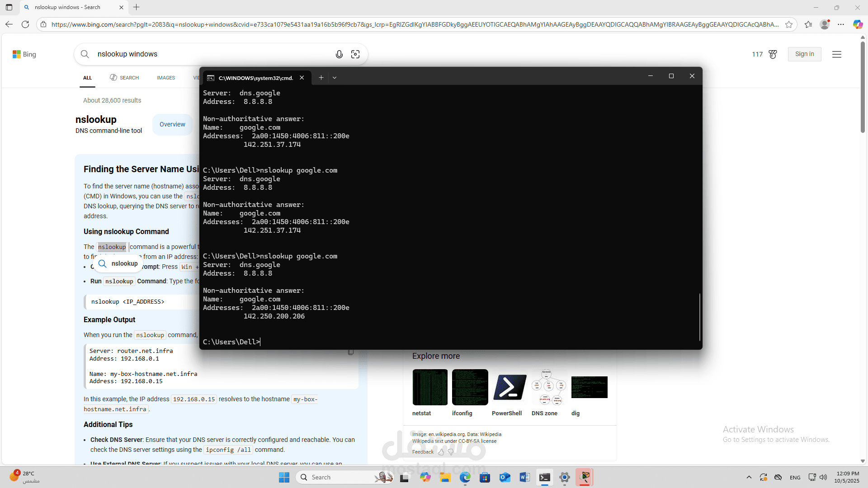
Task: Click the Bing logo
Action: click(x=24, y=54)
